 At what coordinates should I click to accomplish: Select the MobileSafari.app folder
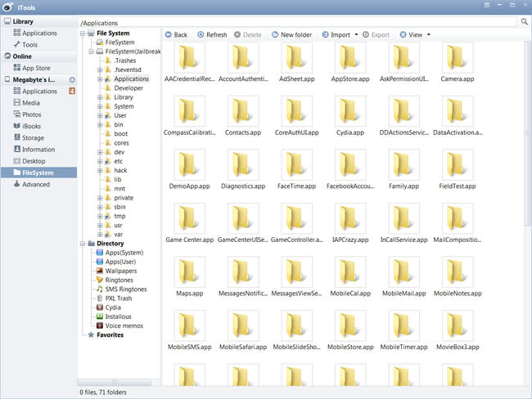pyautogui.click(x=243, y=330)
